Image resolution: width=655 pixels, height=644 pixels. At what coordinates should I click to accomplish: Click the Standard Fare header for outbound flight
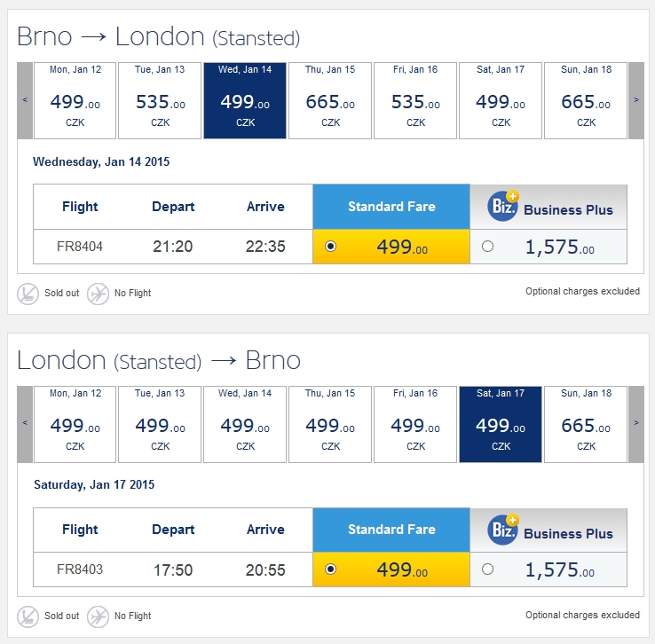(x=391, y=207)
